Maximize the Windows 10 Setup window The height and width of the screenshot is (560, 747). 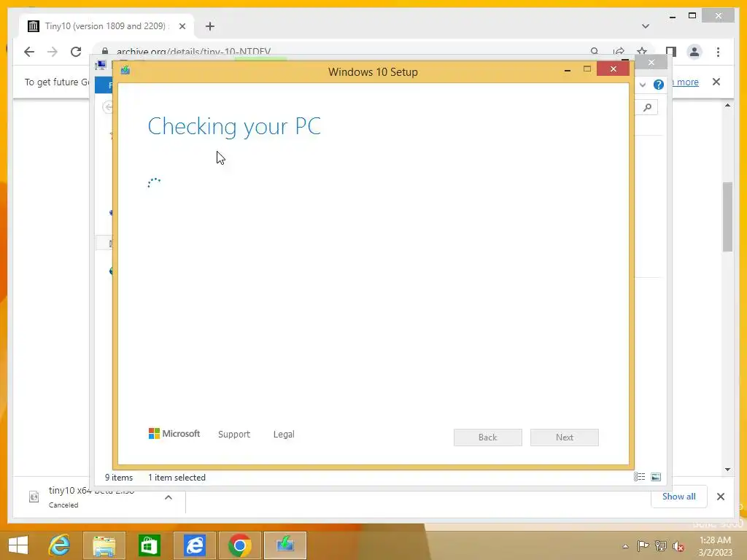coord(587,69)
